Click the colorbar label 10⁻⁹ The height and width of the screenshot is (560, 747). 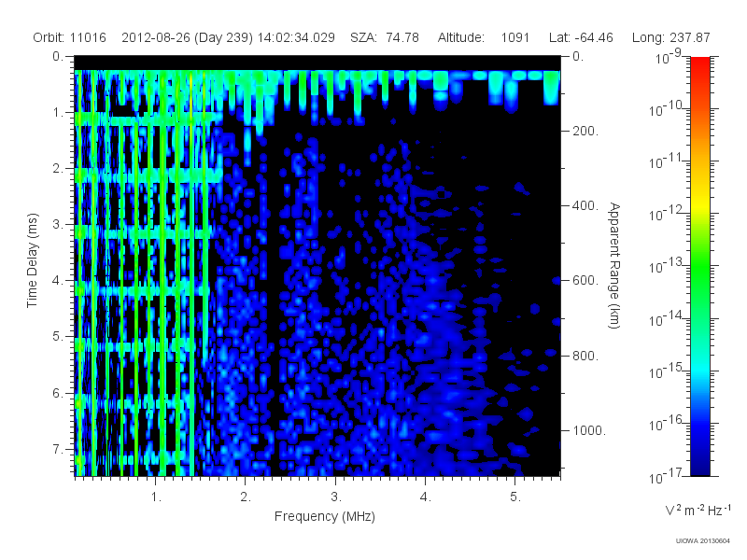669,57
